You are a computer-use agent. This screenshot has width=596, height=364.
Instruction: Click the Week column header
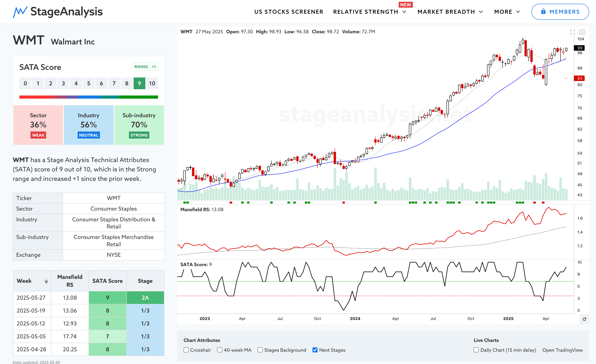(32, 281)
